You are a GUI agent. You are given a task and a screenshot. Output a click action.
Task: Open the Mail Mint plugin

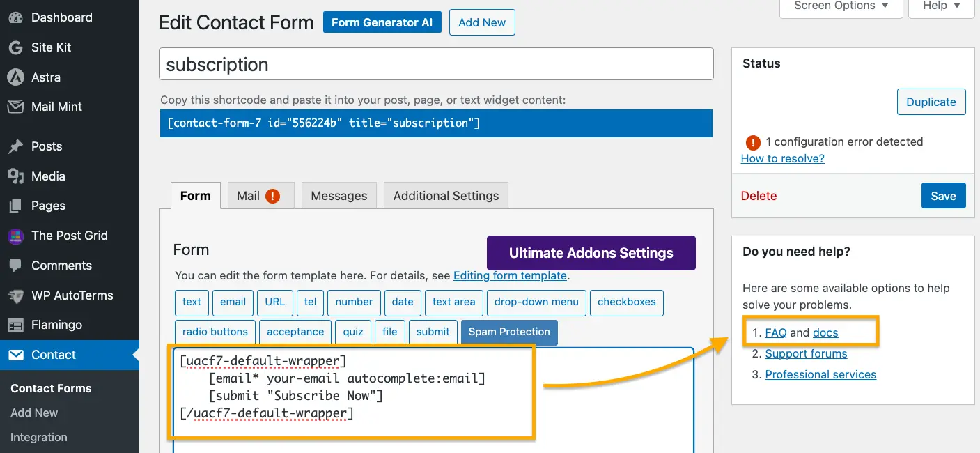56,107
